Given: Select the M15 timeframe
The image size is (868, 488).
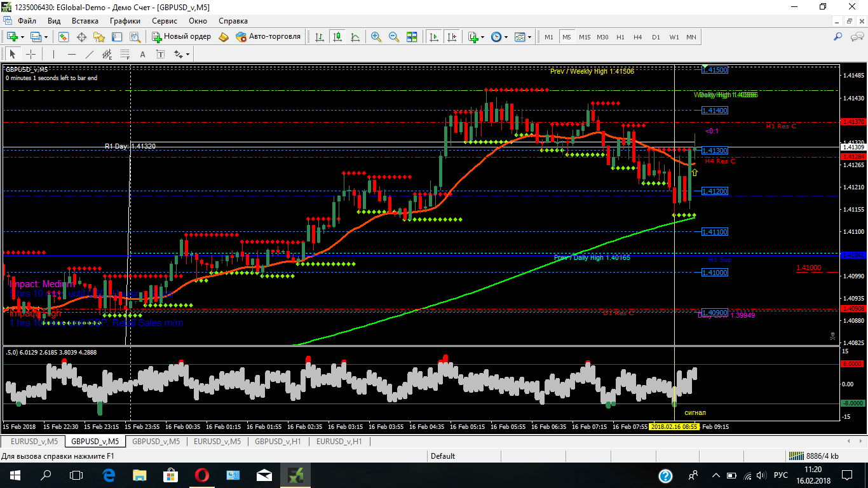Looking at the screenshot, I should click(585, 37).
